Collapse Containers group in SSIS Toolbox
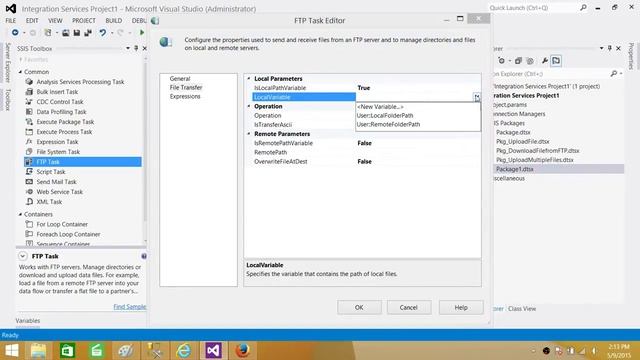 tap(20, 214)
